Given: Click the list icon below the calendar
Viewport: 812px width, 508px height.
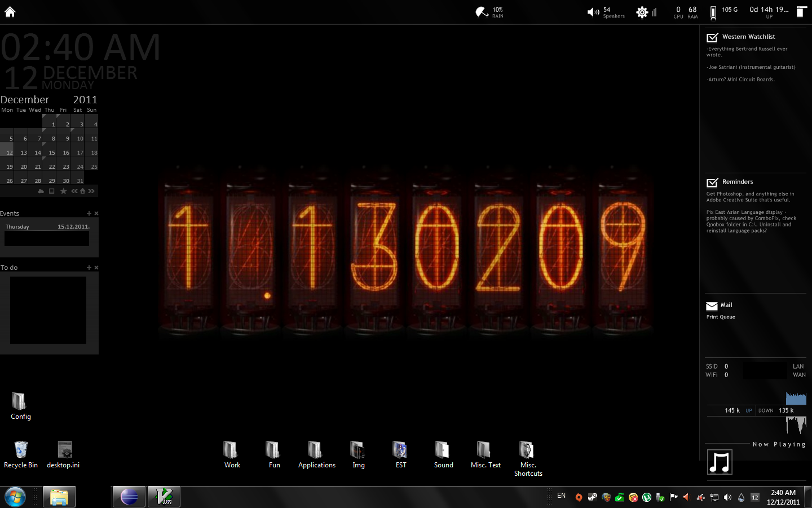Looking at the screenshot, I should click(x=51, y=191).
